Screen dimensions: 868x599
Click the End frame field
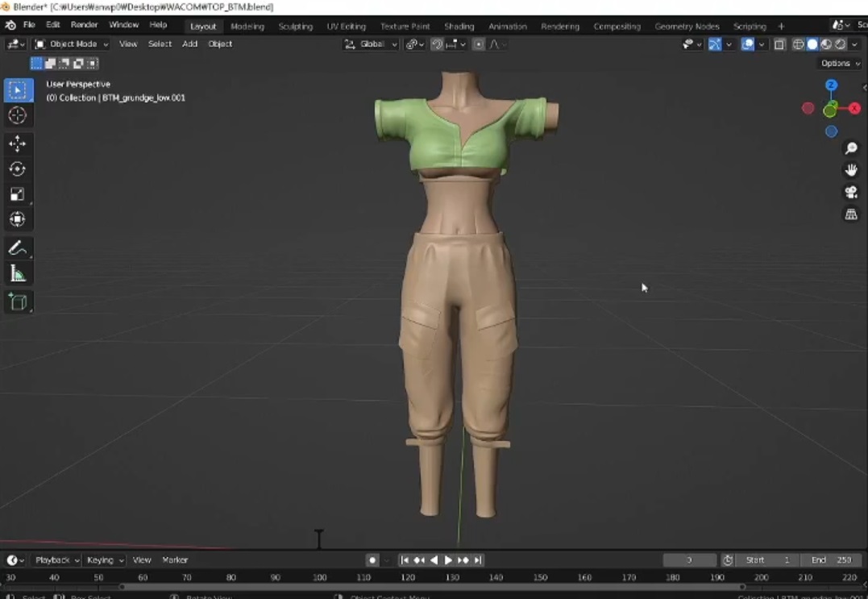click(831, 560)
